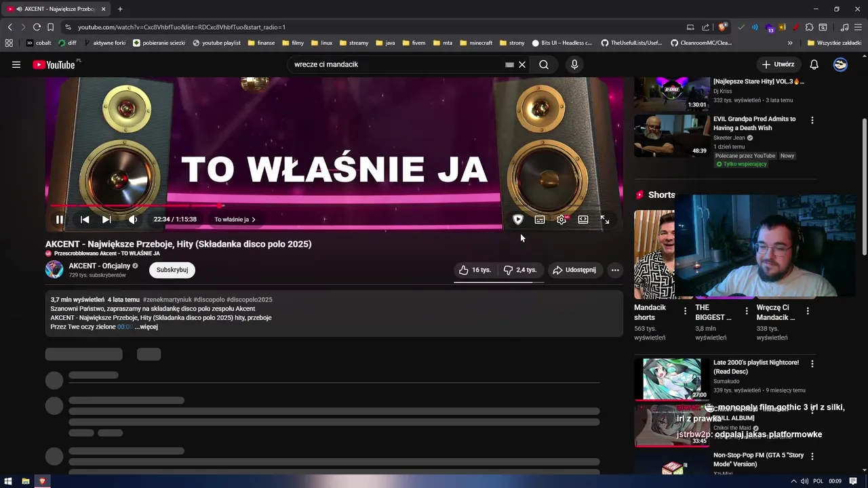Open the Utwórz create menu
Viewport: 868px width, 488px height.
tap(778, 64)
